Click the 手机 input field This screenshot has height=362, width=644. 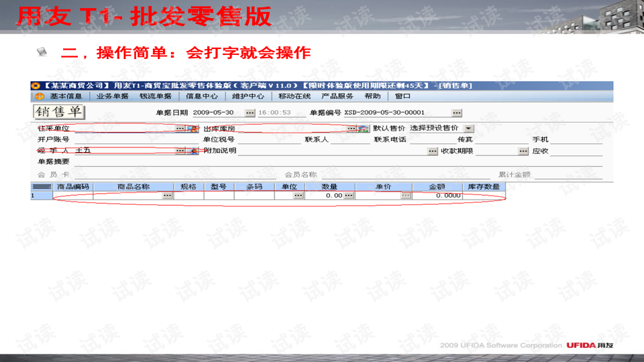tap(576, 139)
